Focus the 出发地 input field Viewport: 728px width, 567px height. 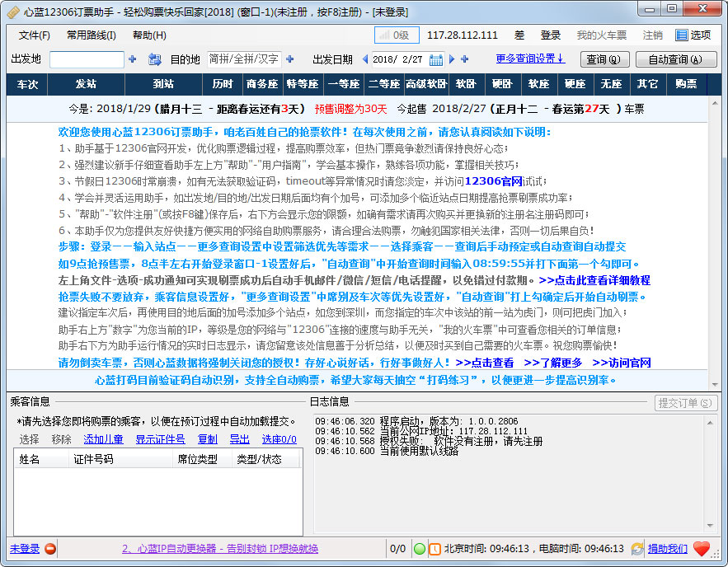(x=87, y=59)
